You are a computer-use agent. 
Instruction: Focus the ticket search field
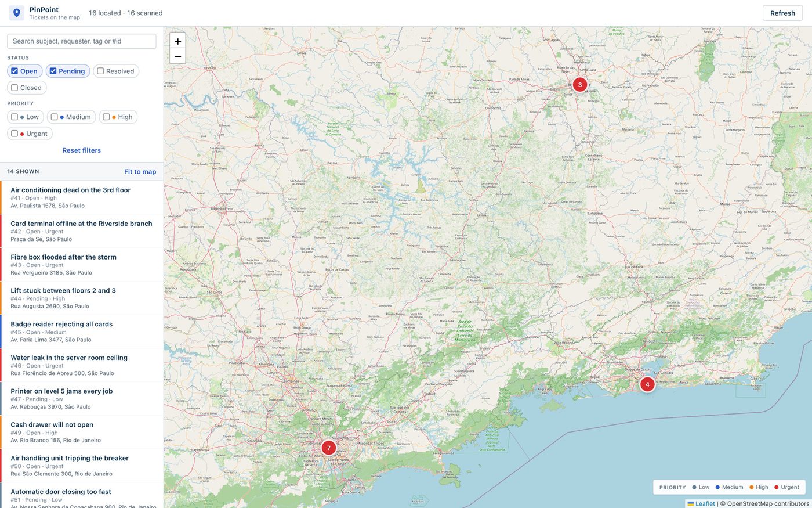[82, 41]
